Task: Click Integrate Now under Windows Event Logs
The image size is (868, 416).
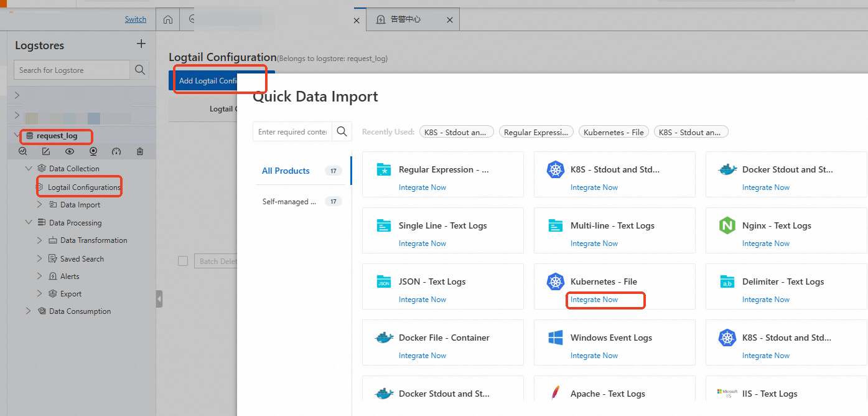Action: coord(594,356)
